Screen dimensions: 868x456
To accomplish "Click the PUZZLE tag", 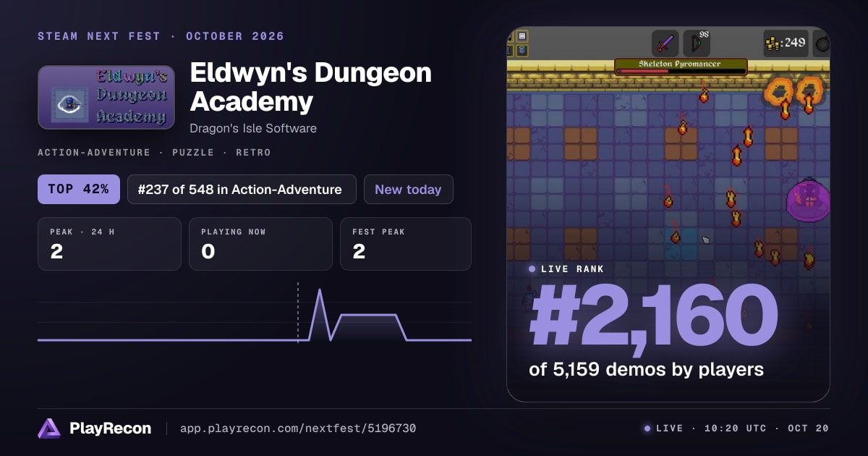I will 193,153.
